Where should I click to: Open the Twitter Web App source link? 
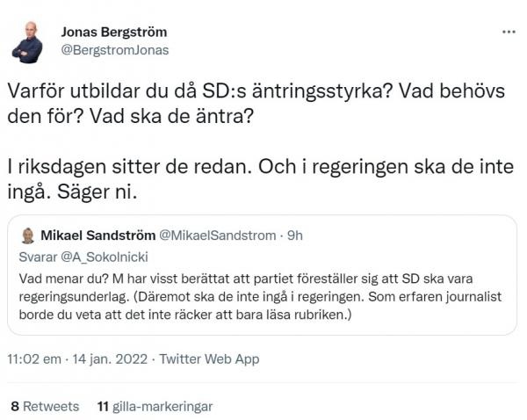[209, 359]
